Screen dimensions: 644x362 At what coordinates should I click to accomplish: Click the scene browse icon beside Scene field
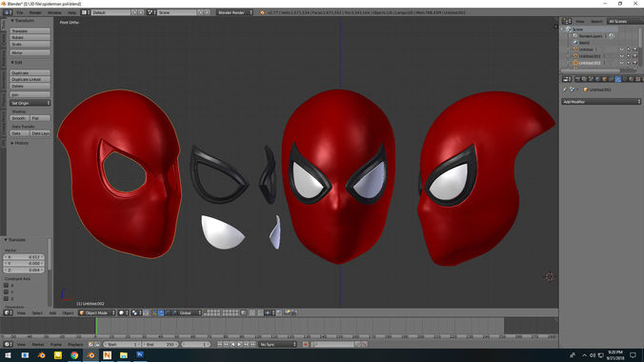151,12
